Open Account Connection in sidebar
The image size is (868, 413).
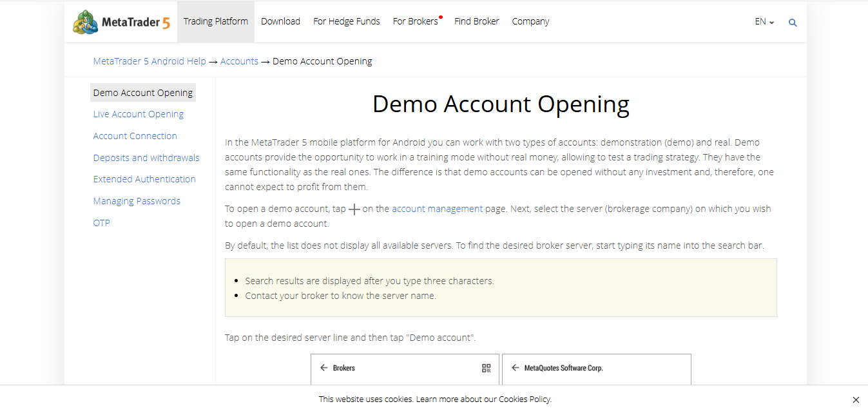tap(135, 136)
